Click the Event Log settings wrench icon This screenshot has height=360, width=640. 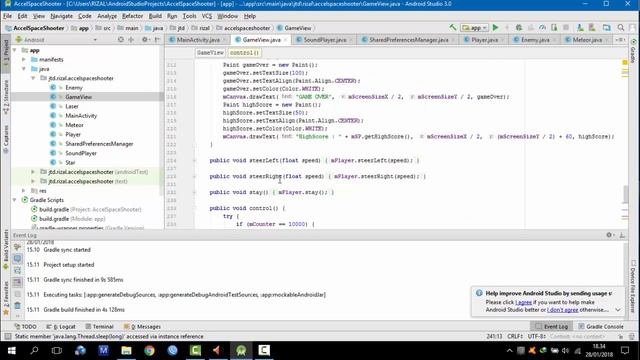pos(17,247)
